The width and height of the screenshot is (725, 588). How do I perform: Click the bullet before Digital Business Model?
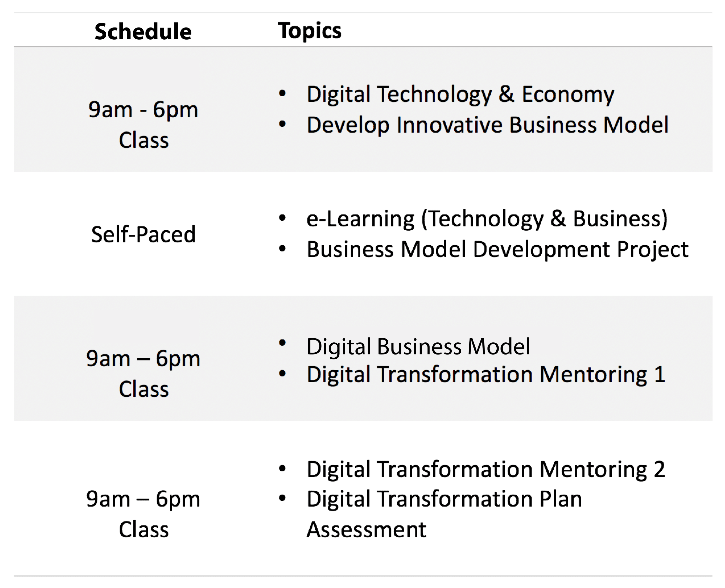[x=282, y=343]
